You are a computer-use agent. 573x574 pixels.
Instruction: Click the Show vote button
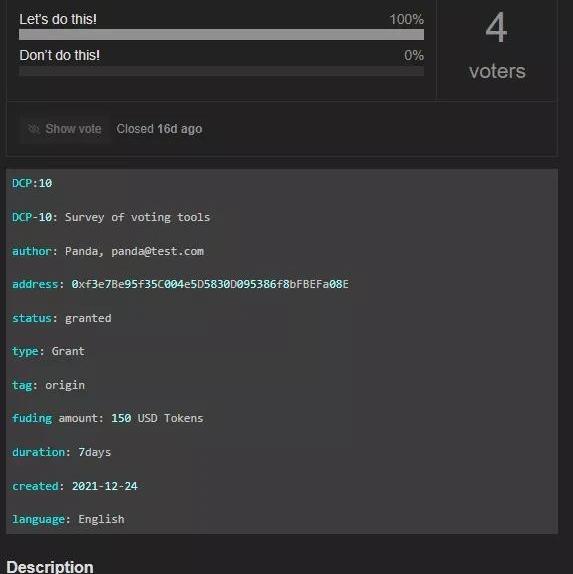[65, 129]
